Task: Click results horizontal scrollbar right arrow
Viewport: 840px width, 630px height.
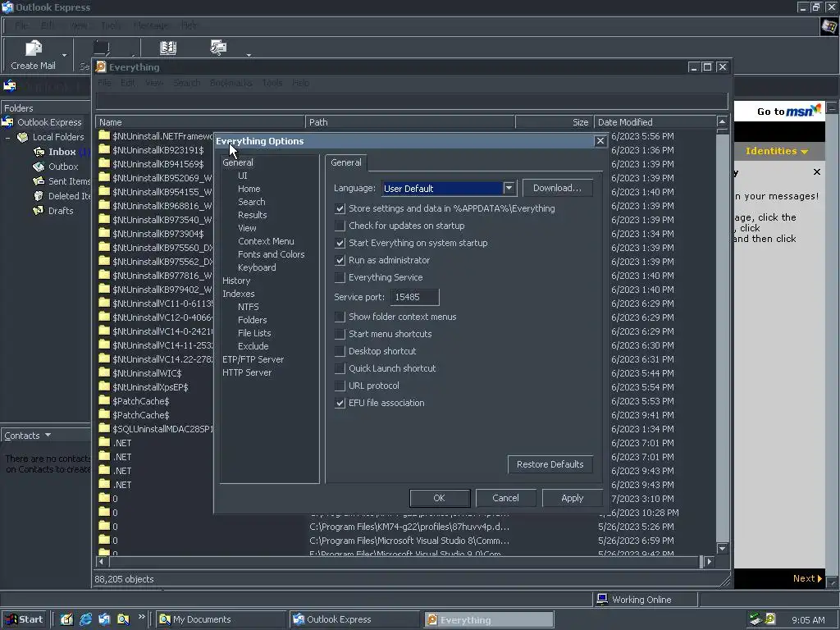Action: [x=710, y=561]
